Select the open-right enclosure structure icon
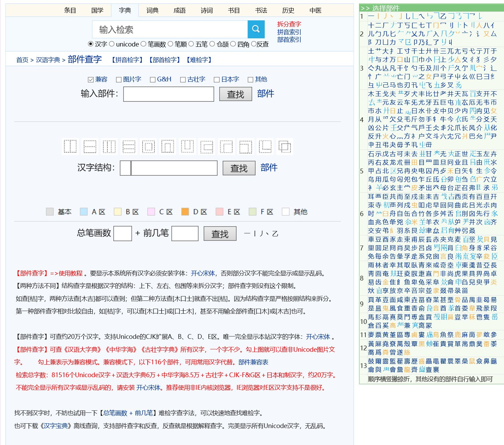Viewport: 504px width, 445px height. (207, 147)
